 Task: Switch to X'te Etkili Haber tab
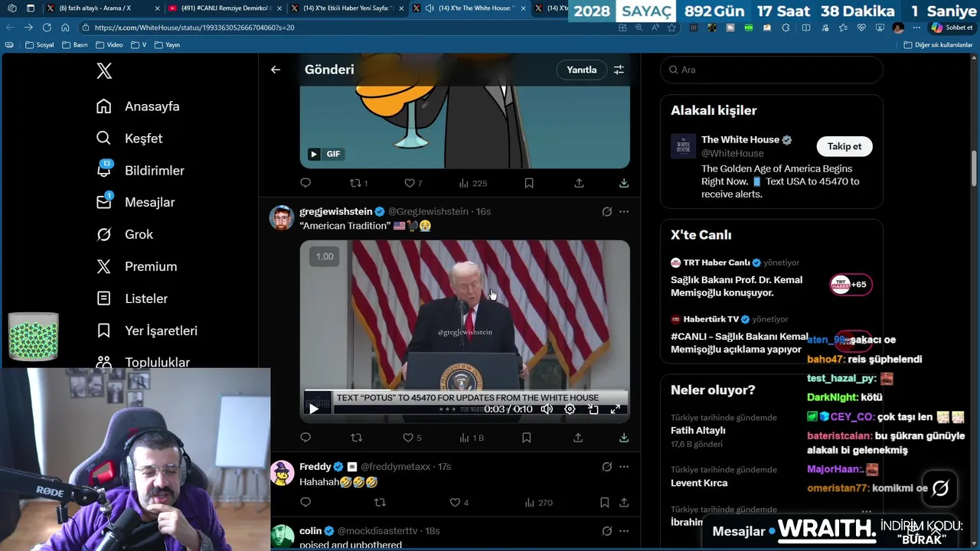pyautogui.click(x=348, y=8)
